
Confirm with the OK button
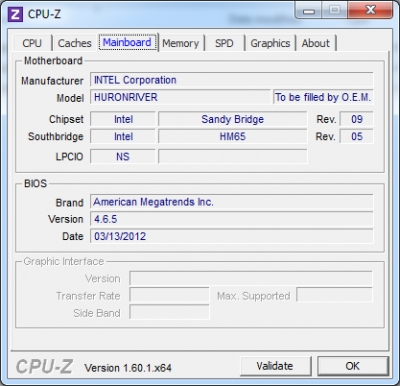coord(352,366)
